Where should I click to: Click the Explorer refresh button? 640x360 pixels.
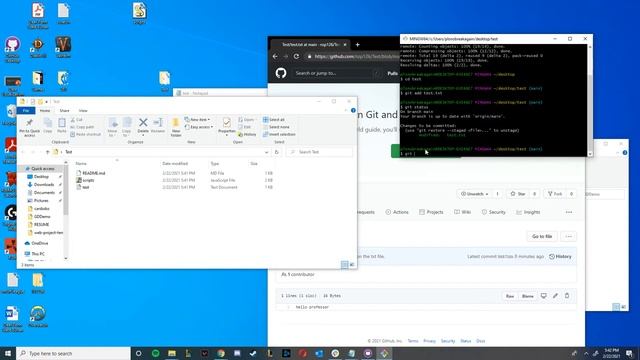pyautogui.click(x=277, y=152)
